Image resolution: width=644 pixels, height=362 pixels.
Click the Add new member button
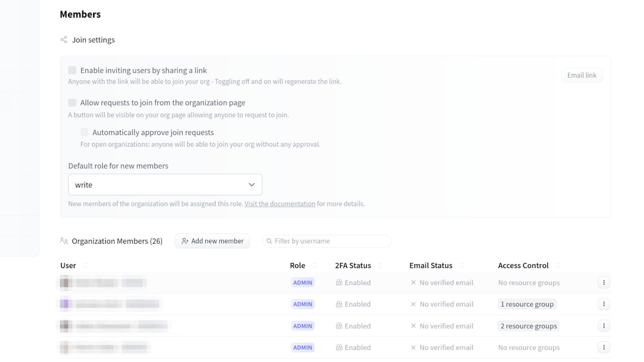coord(212,241)
